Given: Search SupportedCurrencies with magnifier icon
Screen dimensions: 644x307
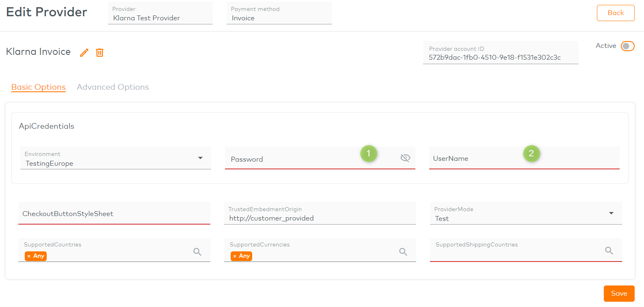Looking at the screenshot, I should click(403, 252).
